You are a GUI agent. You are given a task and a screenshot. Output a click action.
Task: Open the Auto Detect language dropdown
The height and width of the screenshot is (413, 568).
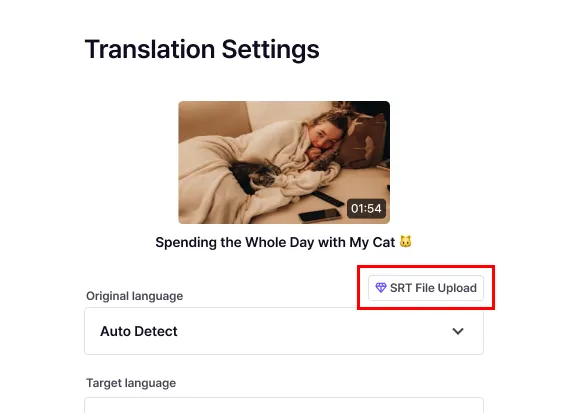[284, 331]
